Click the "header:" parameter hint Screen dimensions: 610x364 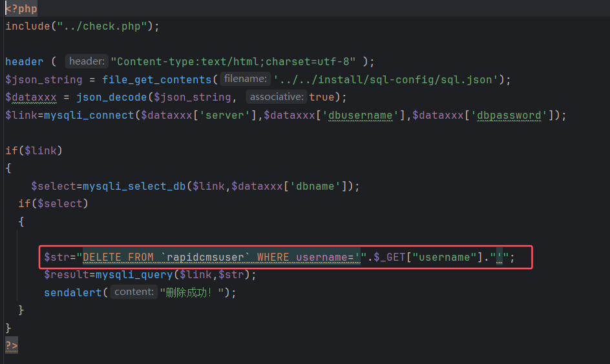87,61
